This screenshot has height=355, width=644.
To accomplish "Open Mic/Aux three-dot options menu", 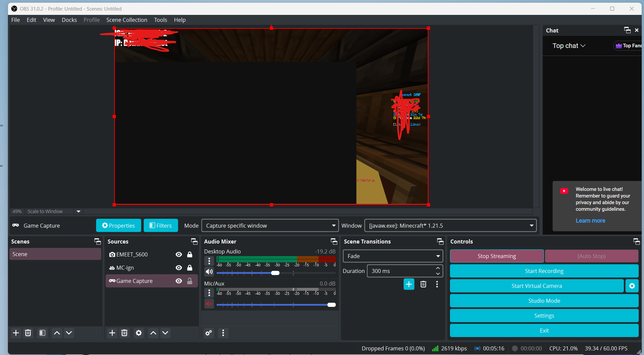I will (x=209, y=293).
